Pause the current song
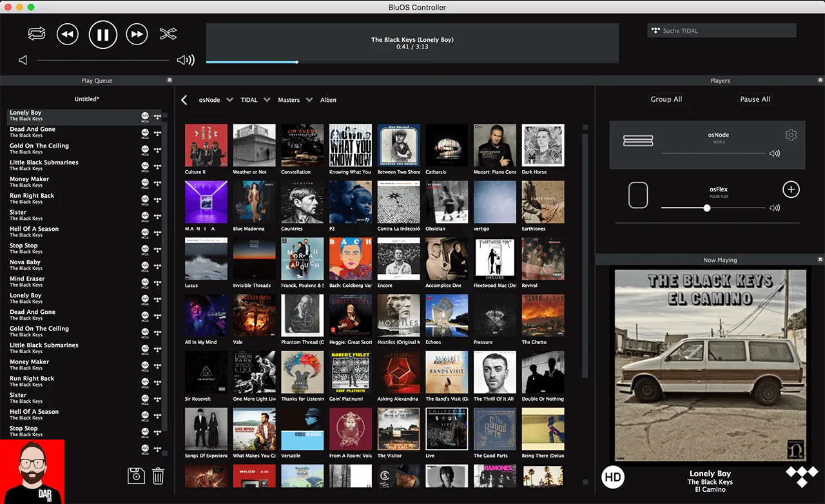Screen dimensions: 825x504 pyautogui.click(x=102, y=34)
